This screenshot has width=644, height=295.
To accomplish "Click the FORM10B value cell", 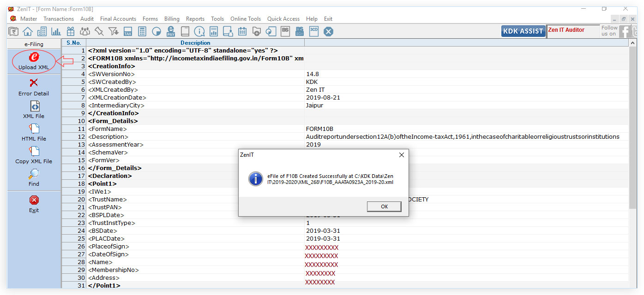I will coord(467,129).
